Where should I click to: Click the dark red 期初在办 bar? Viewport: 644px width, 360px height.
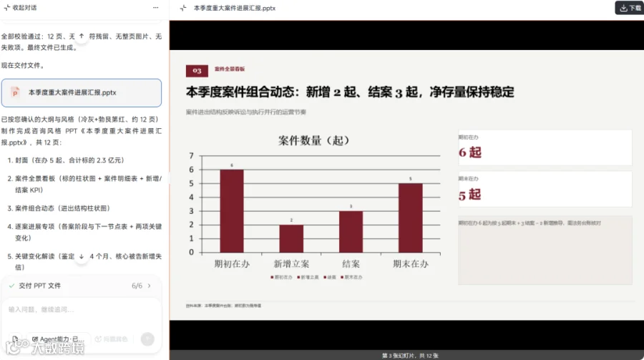[x=232, y=211]
